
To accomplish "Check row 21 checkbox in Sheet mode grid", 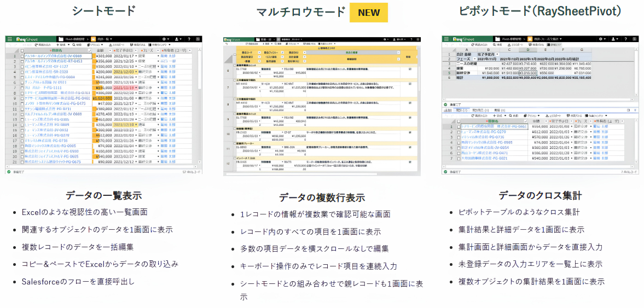I will (22, 162).
